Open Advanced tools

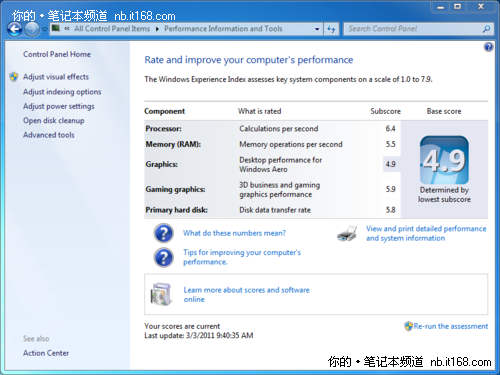[49, 135]
